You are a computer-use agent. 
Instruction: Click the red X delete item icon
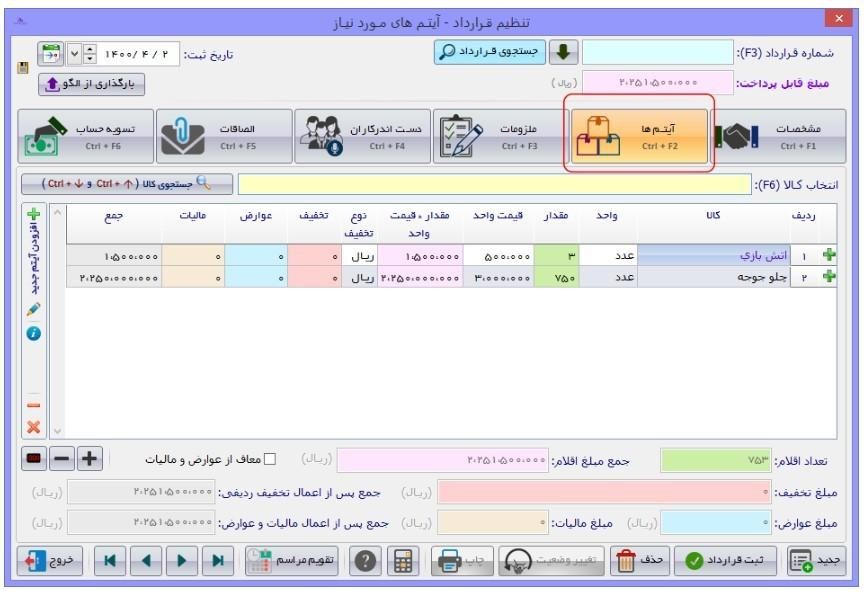click(34, 426)
